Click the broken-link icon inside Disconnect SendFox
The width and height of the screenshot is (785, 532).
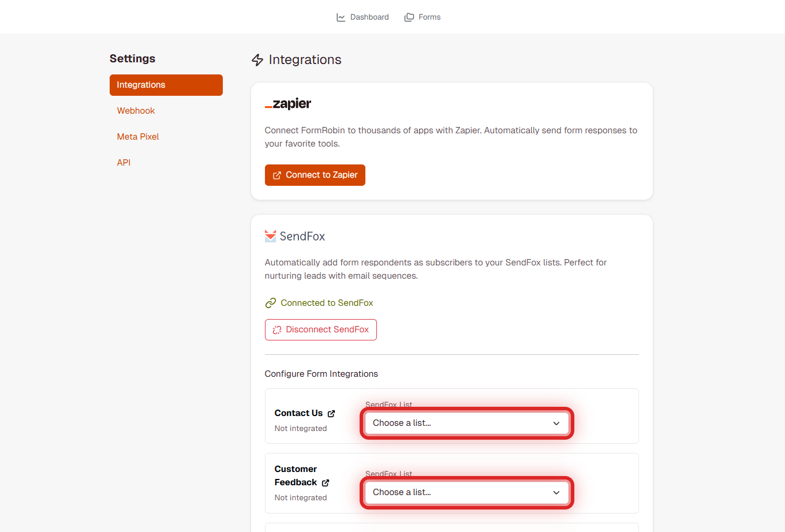click(276, 329)
